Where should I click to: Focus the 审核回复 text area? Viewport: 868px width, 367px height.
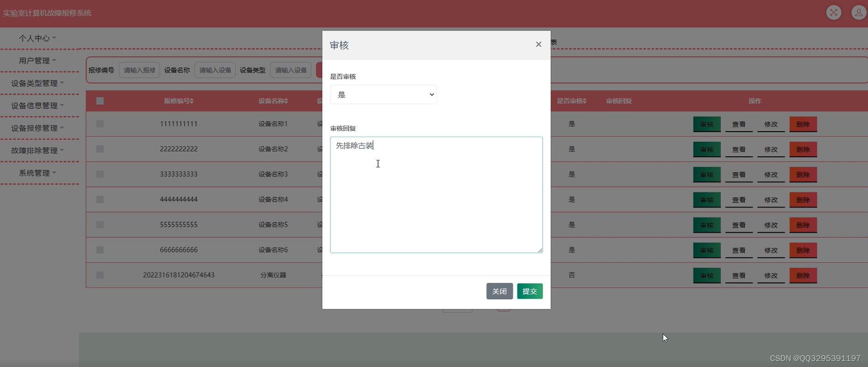tap(436, 195)
